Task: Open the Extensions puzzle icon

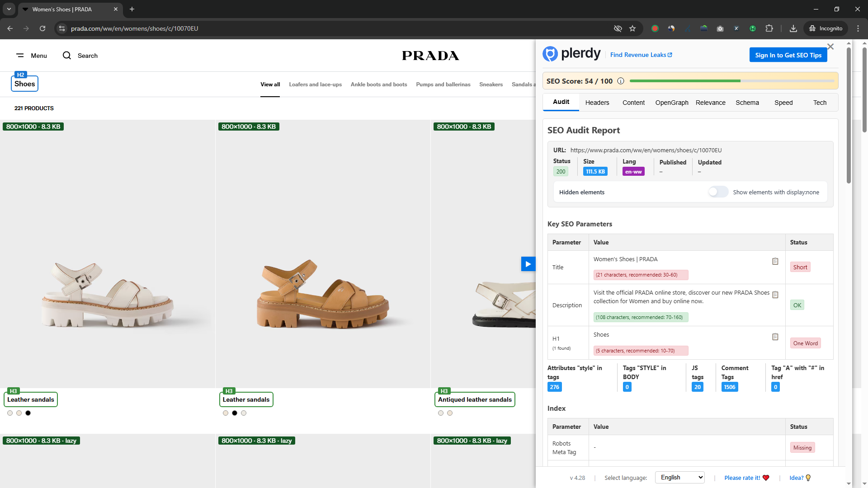Action: tap(769, 28)
